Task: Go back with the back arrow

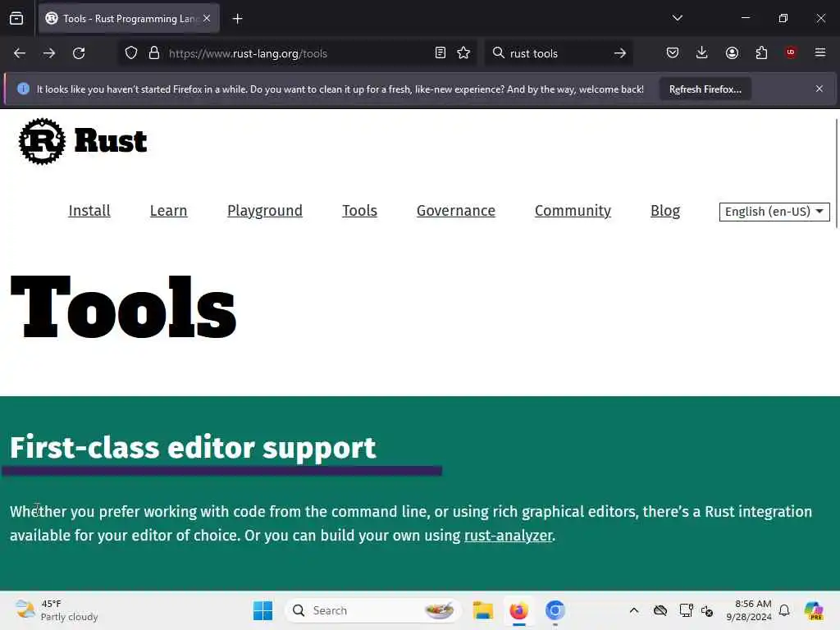Action: tap(20, 53)
